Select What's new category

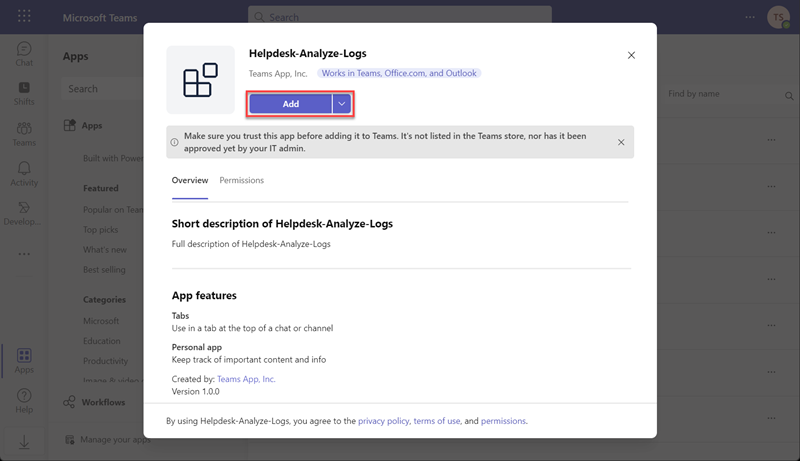(105, 250)
